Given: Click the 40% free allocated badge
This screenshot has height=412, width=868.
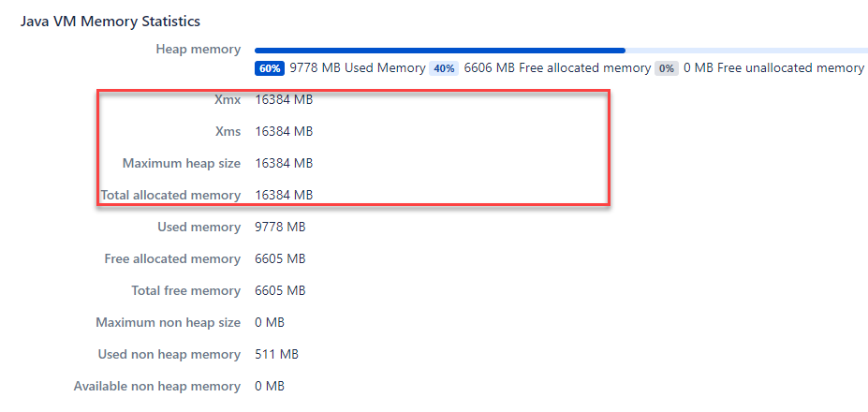Looking at the screenshot, I should 444,68.
